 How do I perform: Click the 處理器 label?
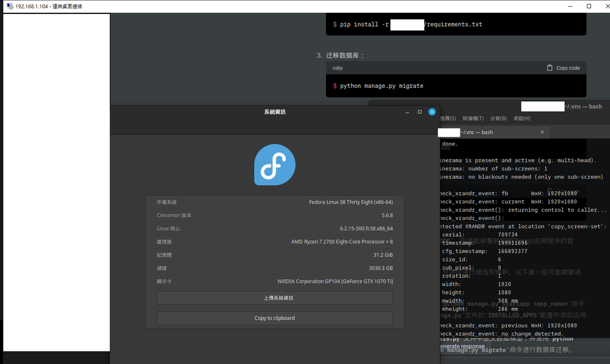pos(164,242)
